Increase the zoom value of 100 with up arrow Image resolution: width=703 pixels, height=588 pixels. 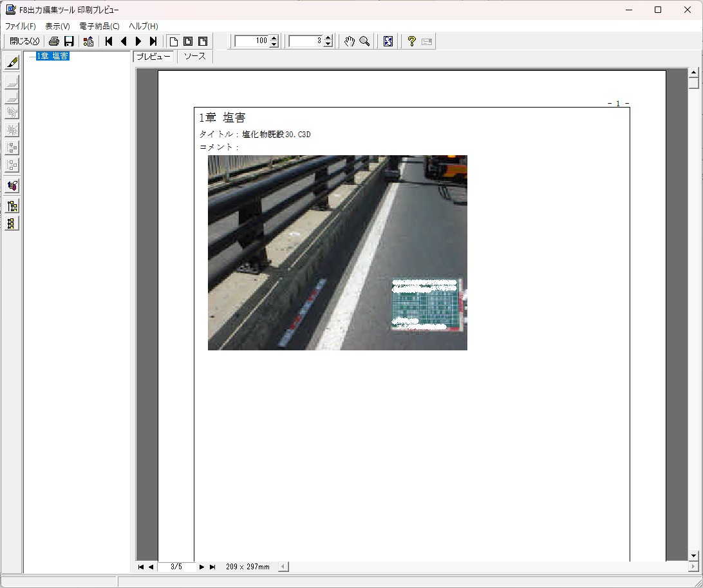(x=274, y=38)
